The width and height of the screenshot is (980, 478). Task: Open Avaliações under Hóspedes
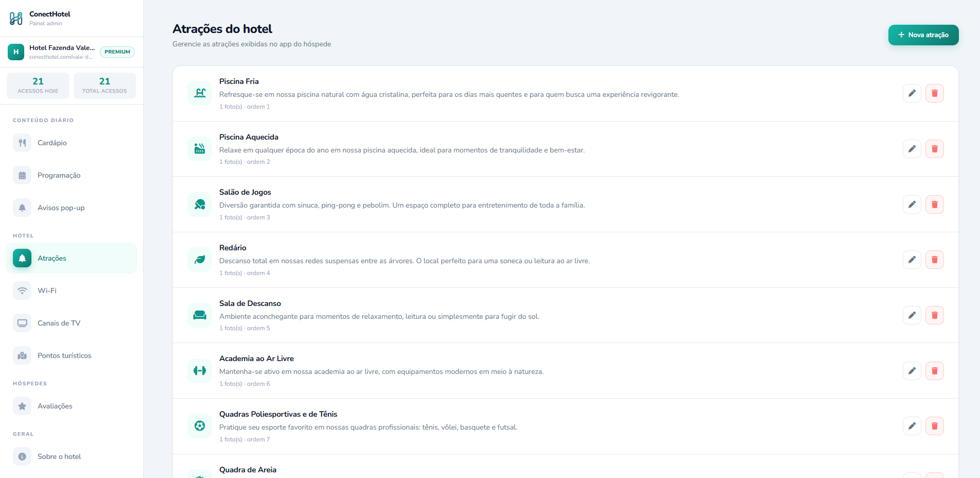[72, 406]
